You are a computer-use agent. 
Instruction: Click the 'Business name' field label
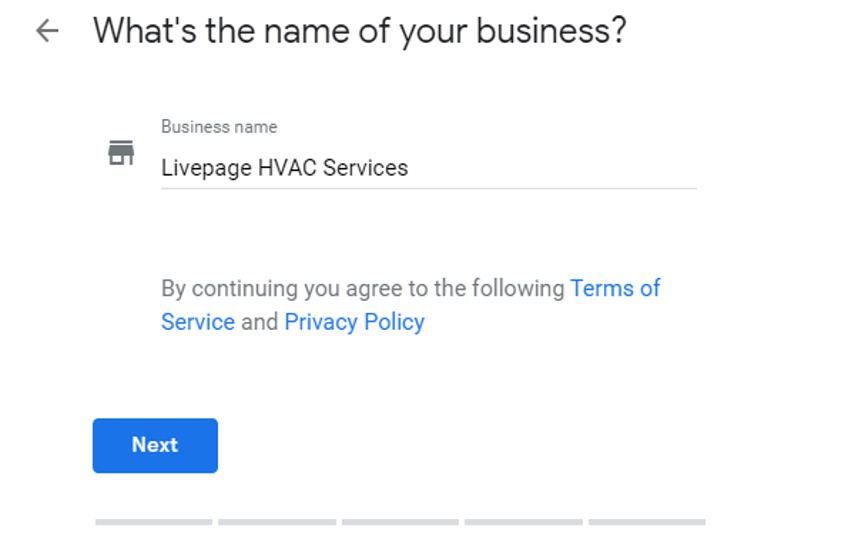219,127
